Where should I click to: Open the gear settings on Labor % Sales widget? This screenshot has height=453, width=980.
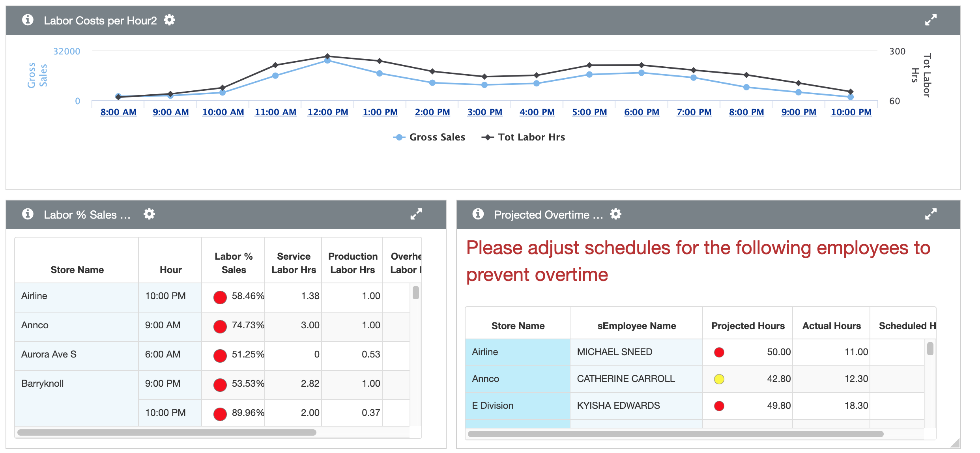pyautogui.click(x=149, y=214)
